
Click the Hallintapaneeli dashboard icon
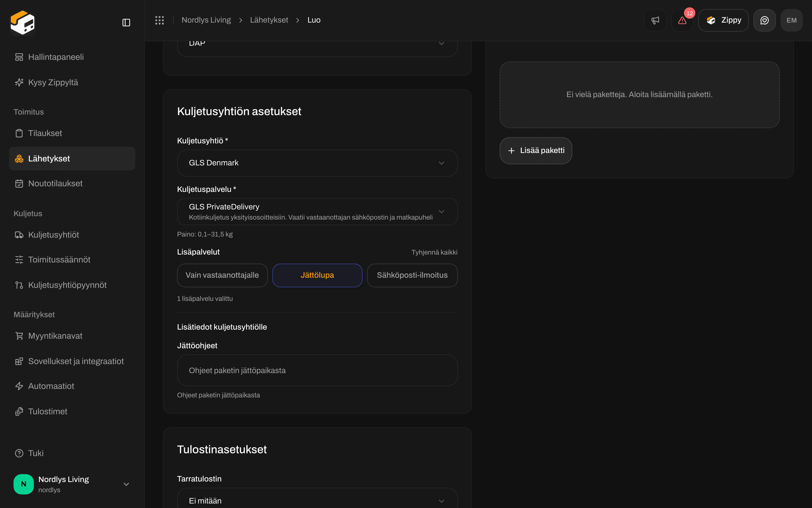click(x=19, y=57)
